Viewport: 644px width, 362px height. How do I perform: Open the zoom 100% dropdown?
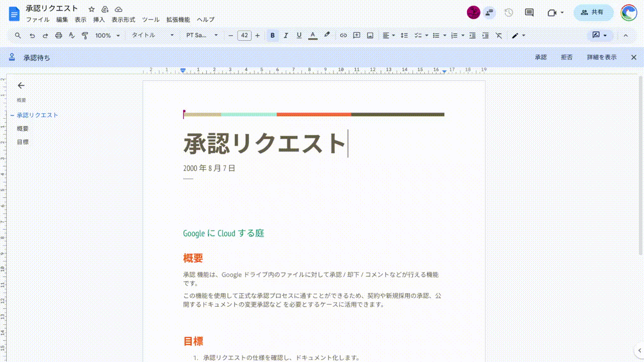pyautogui.click(x=108, y=35)
